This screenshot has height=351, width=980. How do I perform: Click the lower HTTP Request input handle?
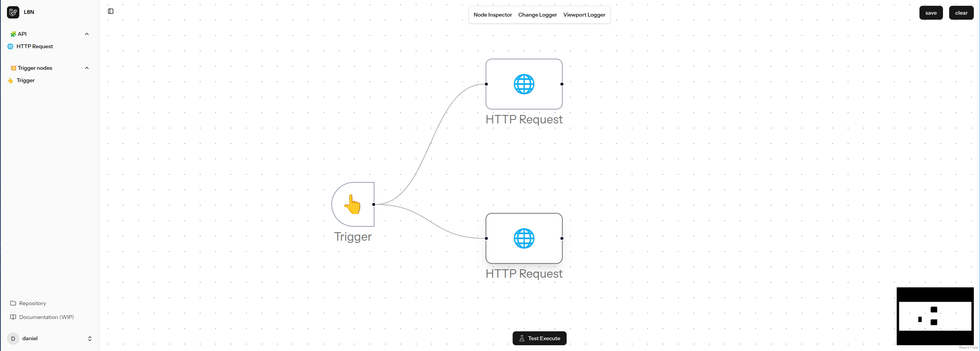(486, 238)
